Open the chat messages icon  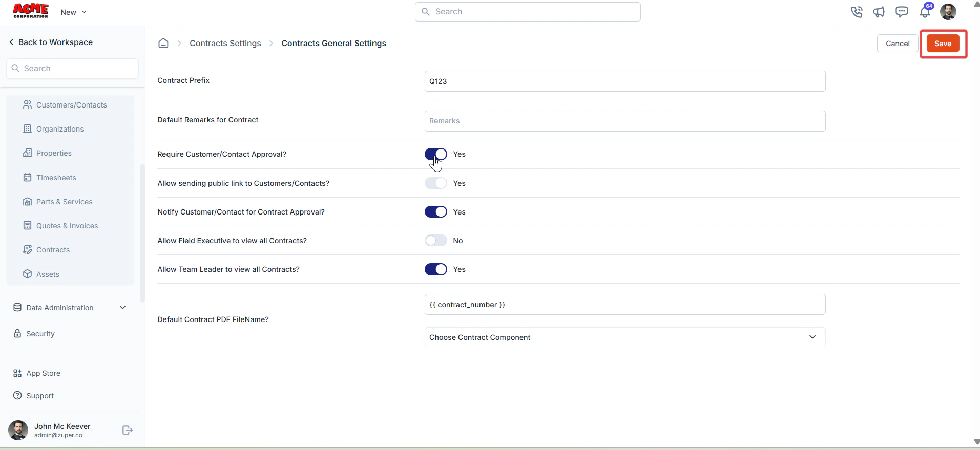click(x=902, y=12)
